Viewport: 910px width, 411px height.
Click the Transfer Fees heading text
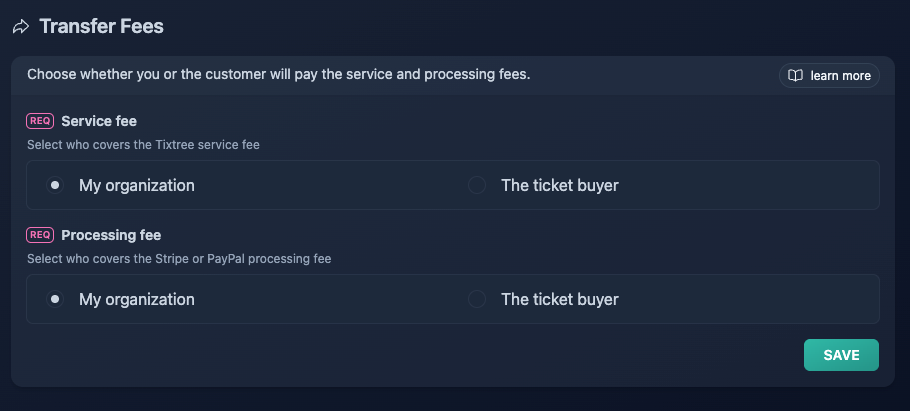[x=102, y=27]
